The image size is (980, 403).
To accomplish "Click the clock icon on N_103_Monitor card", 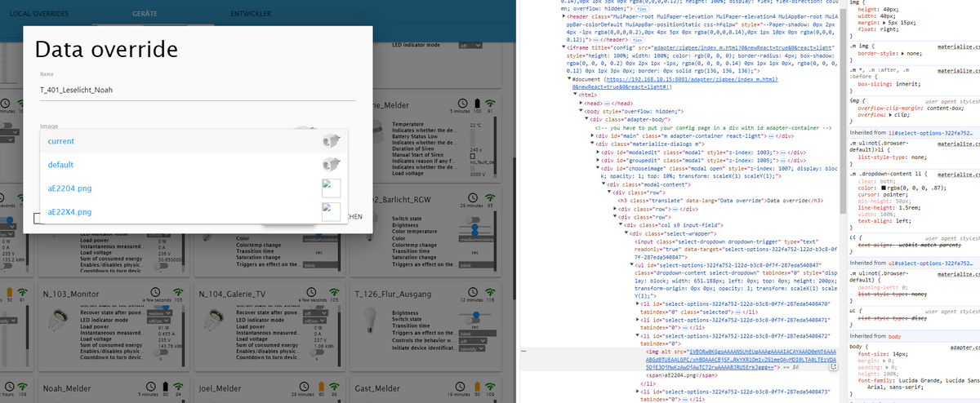I will coord(154,292).
